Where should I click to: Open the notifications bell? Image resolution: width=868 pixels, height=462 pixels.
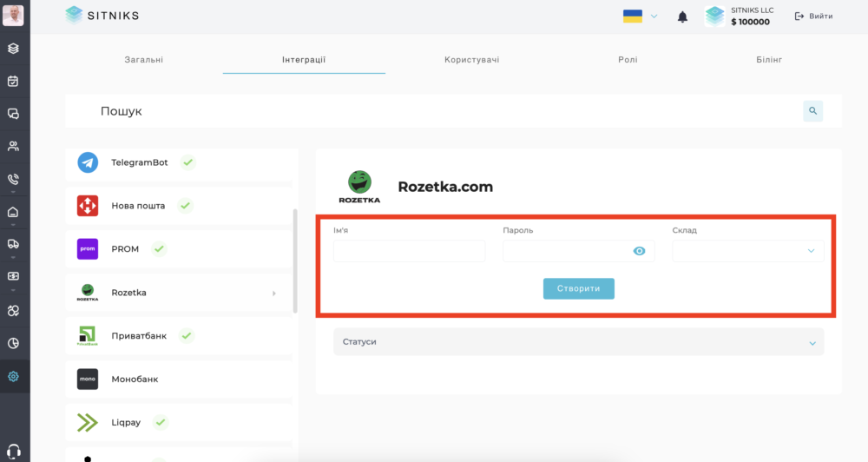point(682,17)
